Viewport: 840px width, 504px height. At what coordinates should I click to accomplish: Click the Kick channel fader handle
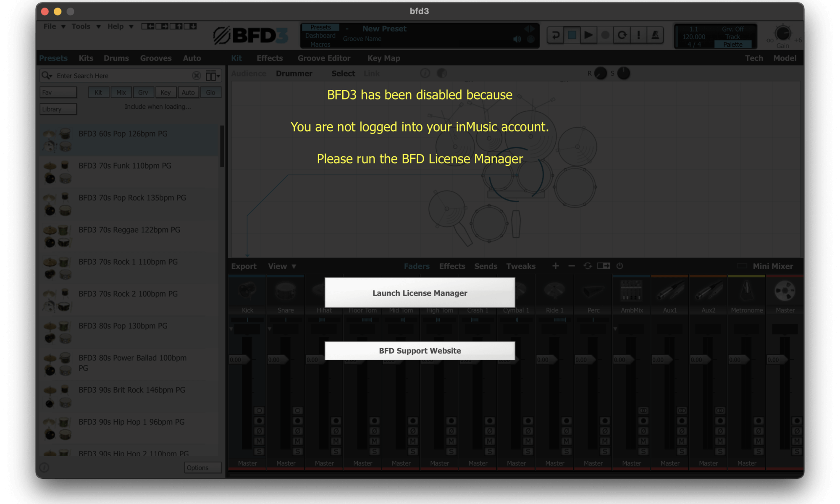pyautogui.click(x=240, y=360)
